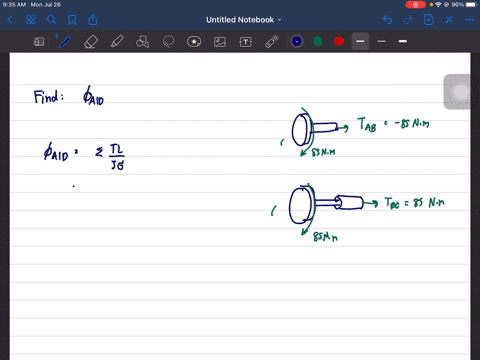Tap the 9:35 AM clock in status bar

point(14,5)
